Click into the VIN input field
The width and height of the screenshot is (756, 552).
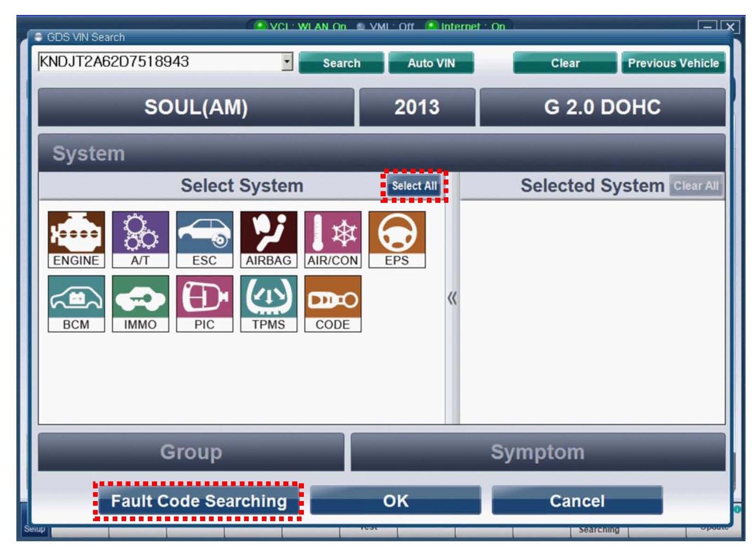(x=159, y=62)
